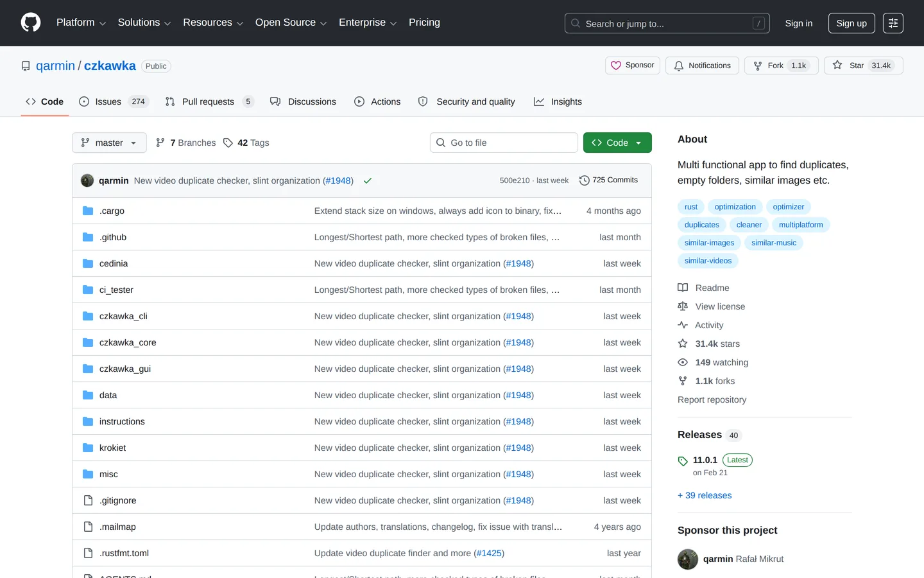The width and height of the screenshot is (924, 578).
Task: Open the czkawka_core folder
Action: tap(128, 342)
